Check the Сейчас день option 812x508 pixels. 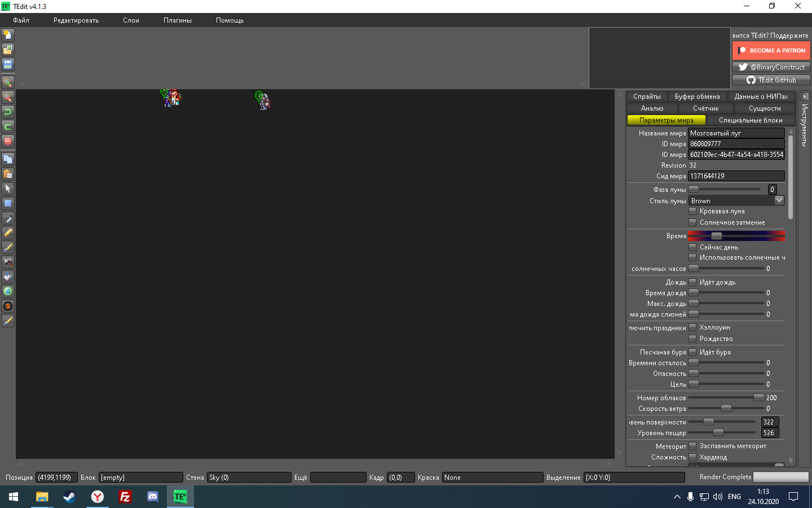coord(692,247)
